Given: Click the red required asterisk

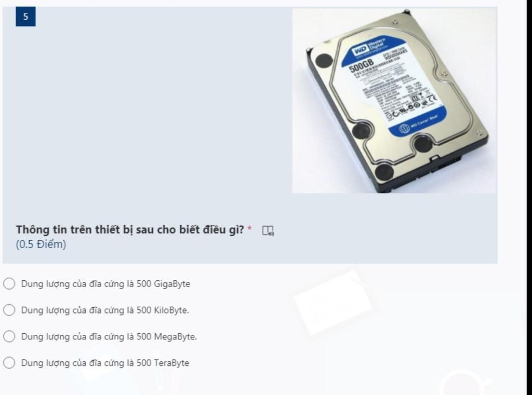Looking at the screenshot, I should (249, 228).
